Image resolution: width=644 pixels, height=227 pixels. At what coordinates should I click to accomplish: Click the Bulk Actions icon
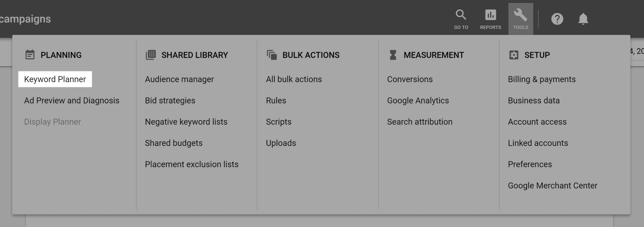click(271, 54)
